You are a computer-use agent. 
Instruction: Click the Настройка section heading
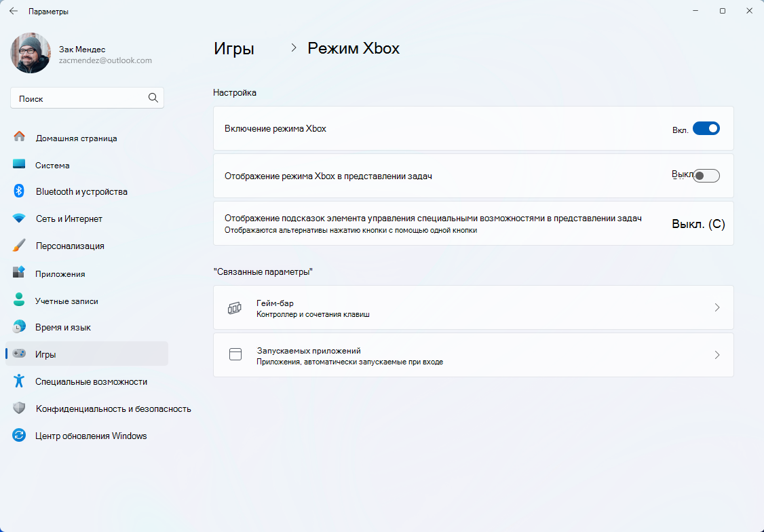[234, 92]
